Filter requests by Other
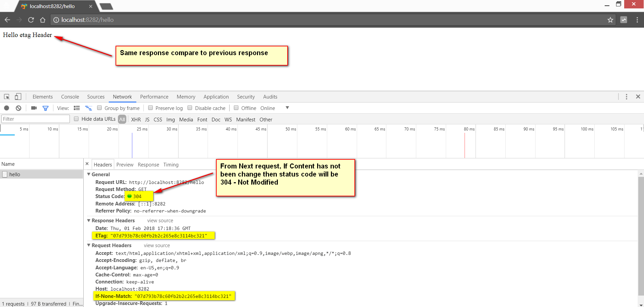Screen dimensions: 644x307 266,119
